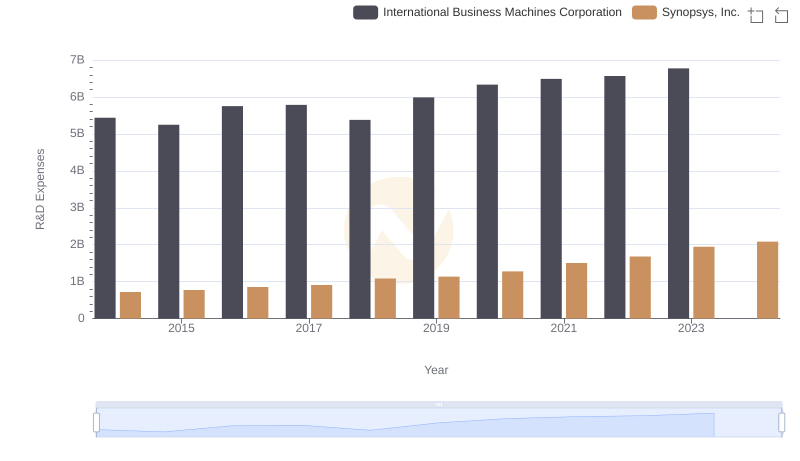Screen dimensions: 800x461
Task: Select the IBM bar for 2014
Action: click(105, 218)
